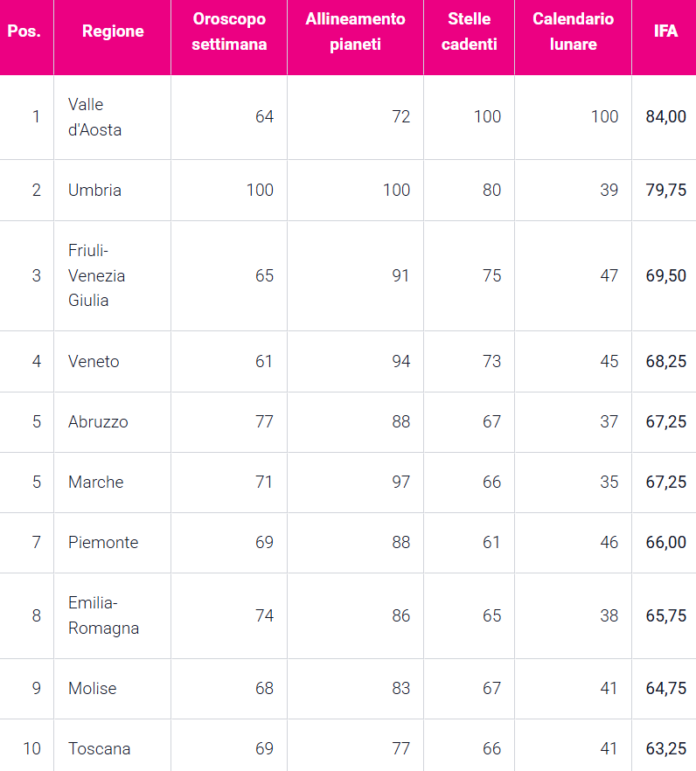This screenshot has height=771, width=696.
Task: Click the Pos. column header
Action: pos(24,31)
